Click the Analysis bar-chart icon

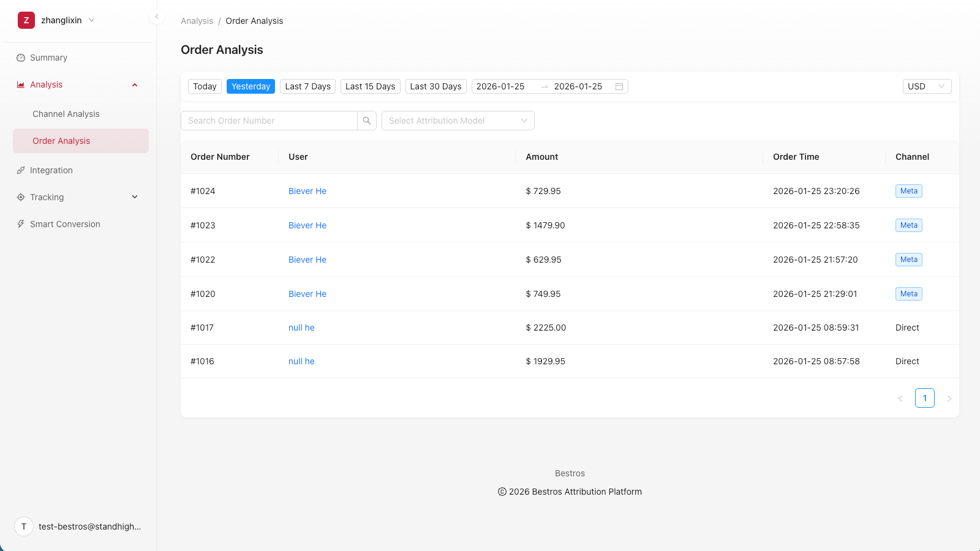pyautogui.click(x=20, y=84)
